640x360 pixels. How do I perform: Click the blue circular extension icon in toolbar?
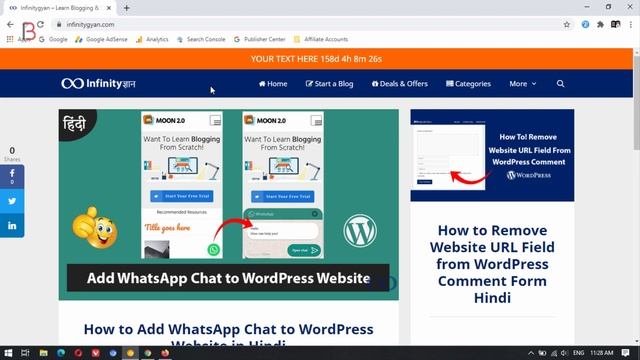point(585,24)
